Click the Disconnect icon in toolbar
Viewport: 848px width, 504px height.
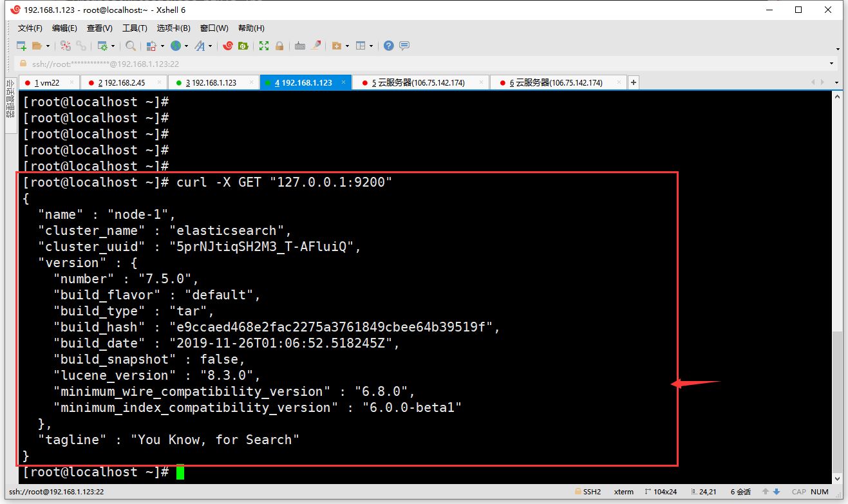(66, 46)
